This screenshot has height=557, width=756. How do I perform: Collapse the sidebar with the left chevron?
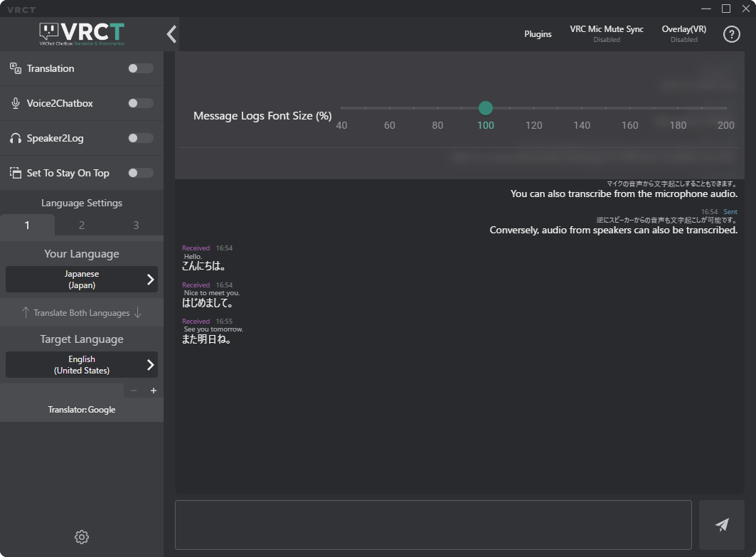(171, 34)
